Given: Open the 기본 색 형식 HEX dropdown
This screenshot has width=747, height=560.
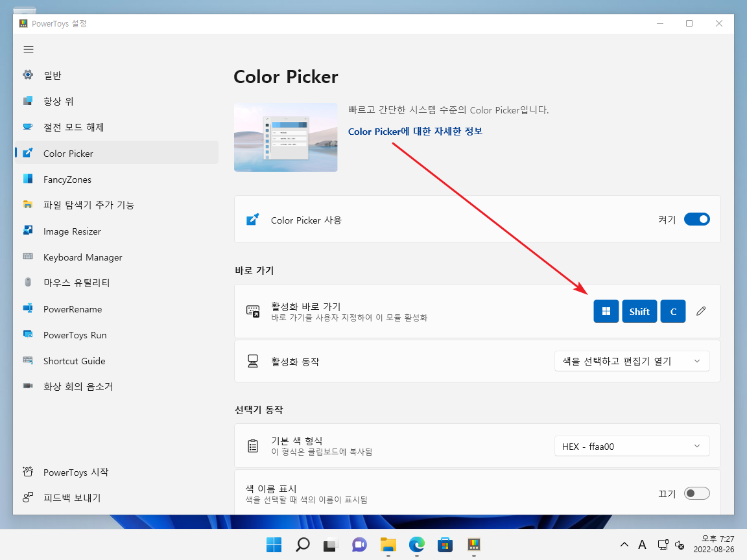Looking at the screenshot, I should (632, 446).
